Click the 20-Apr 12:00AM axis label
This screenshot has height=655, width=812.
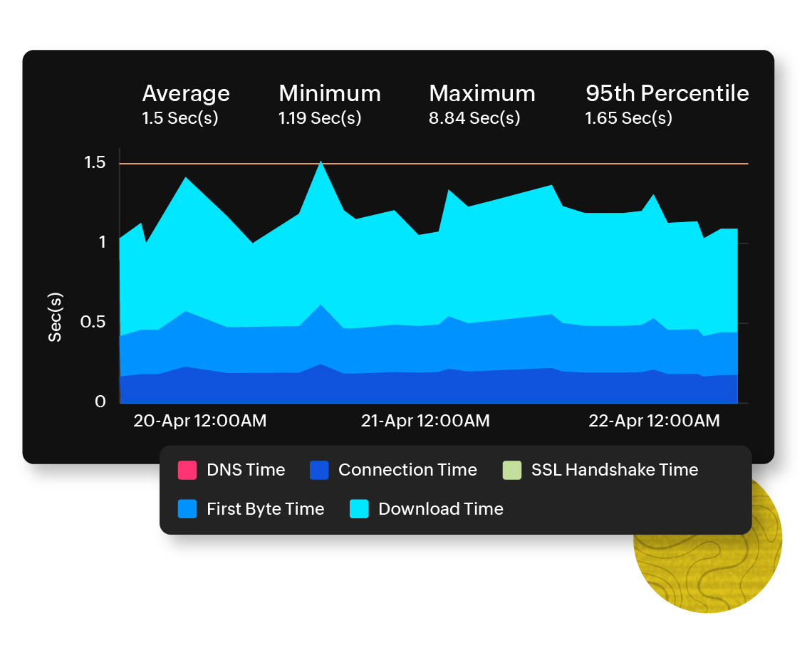point(200,421)
